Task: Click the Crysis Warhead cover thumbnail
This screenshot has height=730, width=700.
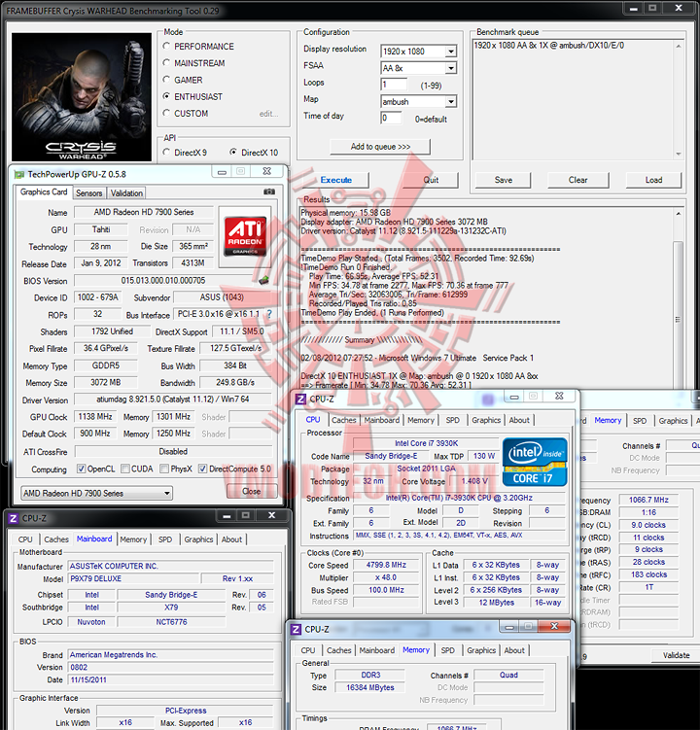Action: click(82, 97)
